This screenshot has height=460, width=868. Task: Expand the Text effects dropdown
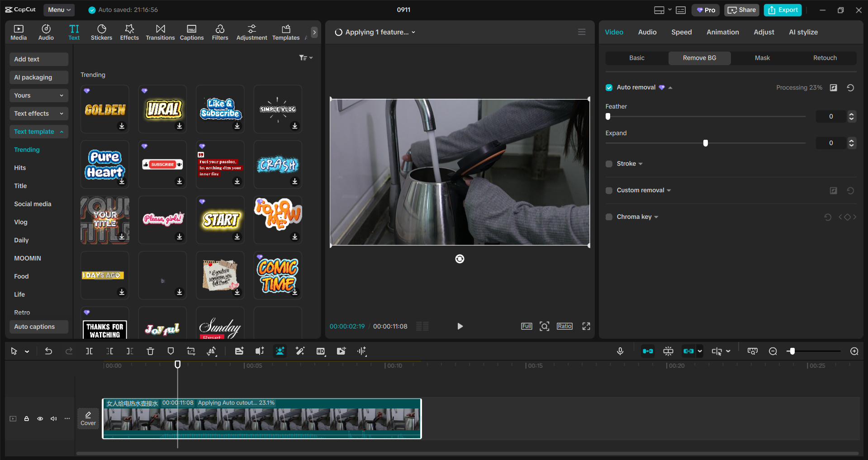[38, 114]
